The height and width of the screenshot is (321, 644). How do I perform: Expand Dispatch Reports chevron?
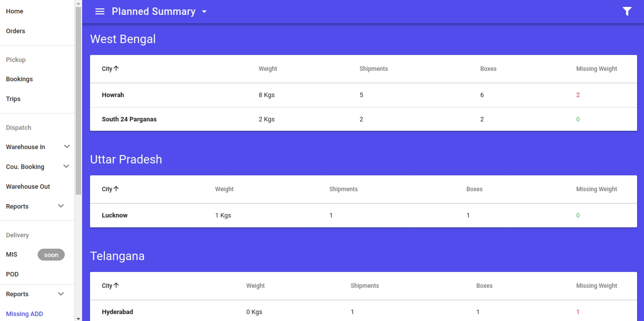61,206
